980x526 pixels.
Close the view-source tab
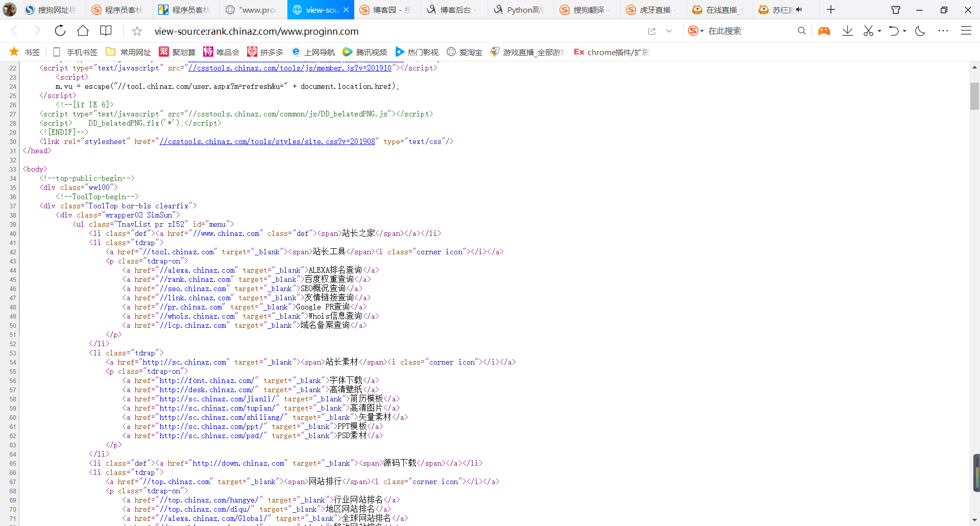pyautogui.click(x=346, y=10)
